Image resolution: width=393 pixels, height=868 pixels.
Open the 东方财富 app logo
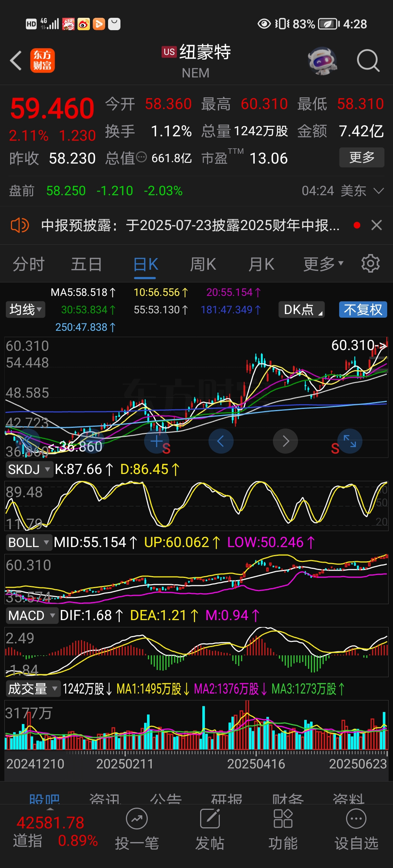point(43,60)
